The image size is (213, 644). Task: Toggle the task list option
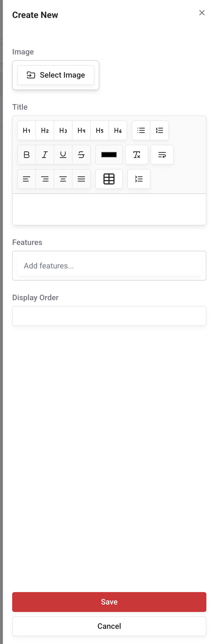pyautogui.click(x=139, y=179)
